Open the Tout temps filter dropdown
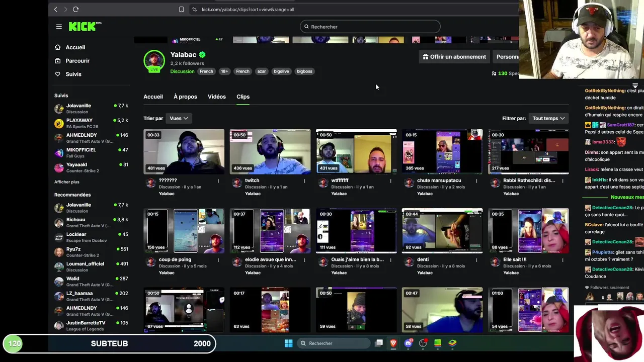644x362 pixels. pos(548,118)
